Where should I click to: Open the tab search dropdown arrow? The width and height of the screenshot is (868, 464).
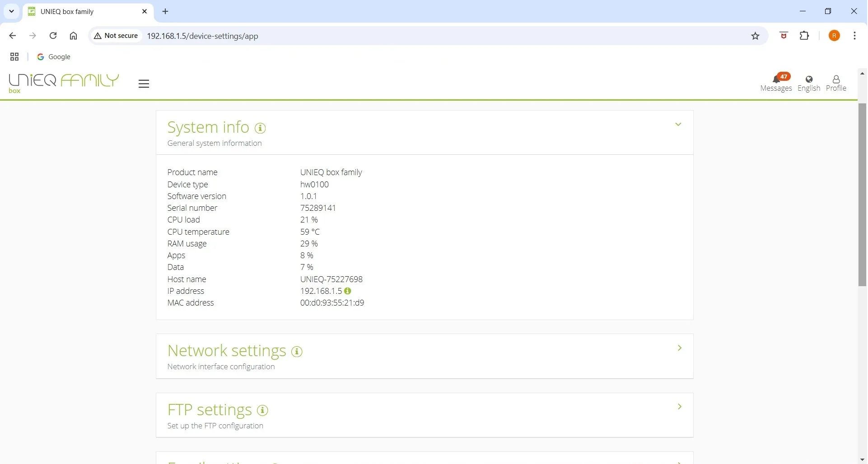tap(12, 12)
